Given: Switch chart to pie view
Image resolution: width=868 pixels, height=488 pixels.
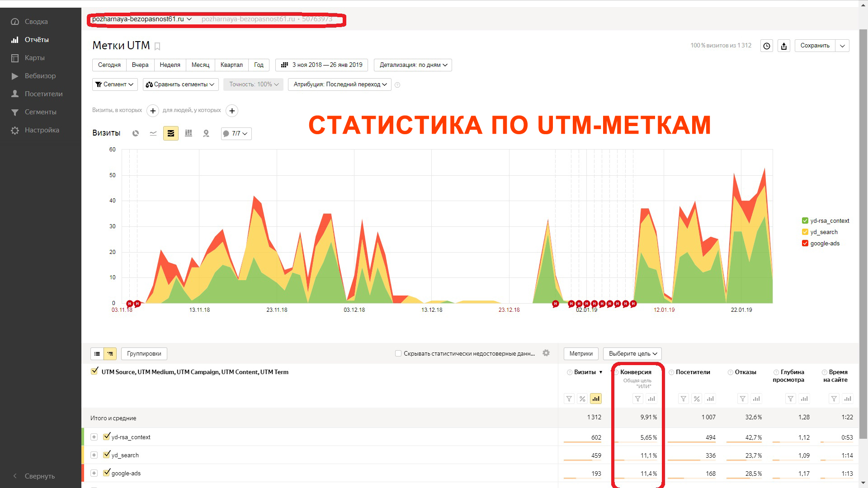Looking at the screenshot, I should point(136,133).
